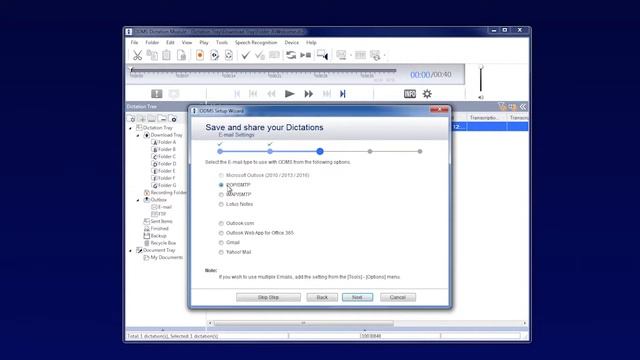Click the skip to end transport button
640x360 pixels.
[343, 94]
